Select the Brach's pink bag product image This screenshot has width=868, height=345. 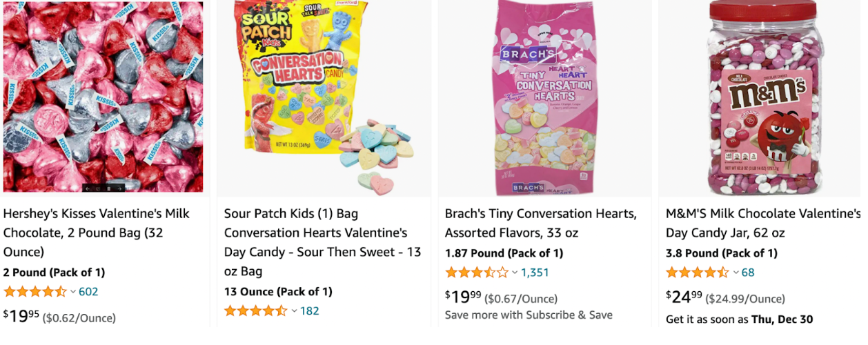tap(545, 99)
